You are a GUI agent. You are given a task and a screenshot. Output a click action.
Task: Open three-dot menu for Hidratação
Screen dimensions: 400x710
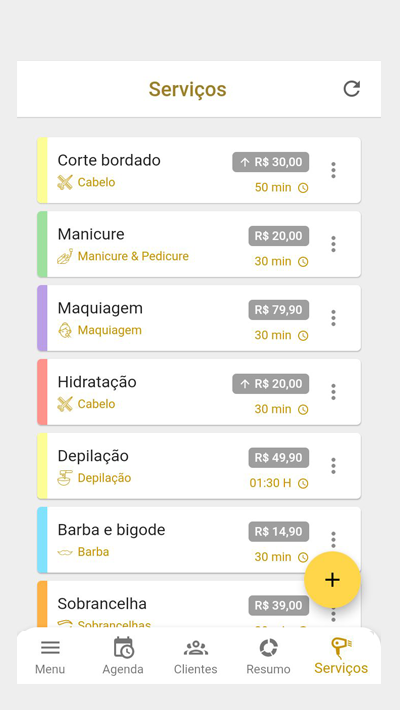coord(333,392)
